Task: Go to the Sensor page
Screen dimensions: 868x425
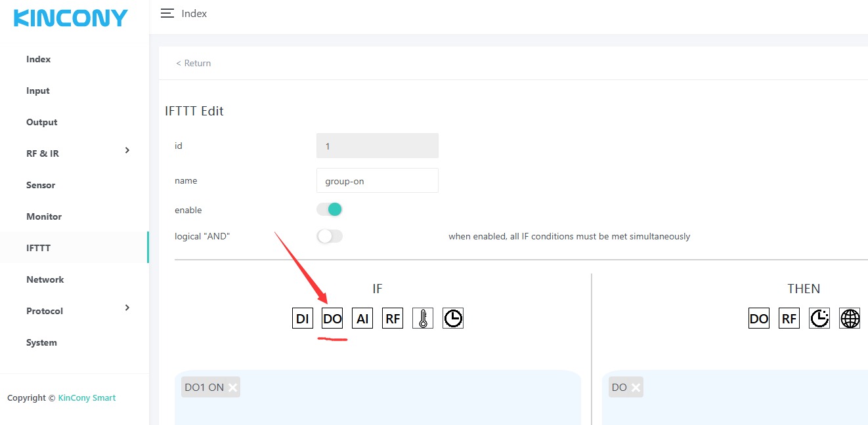Action: click(41, 185)
